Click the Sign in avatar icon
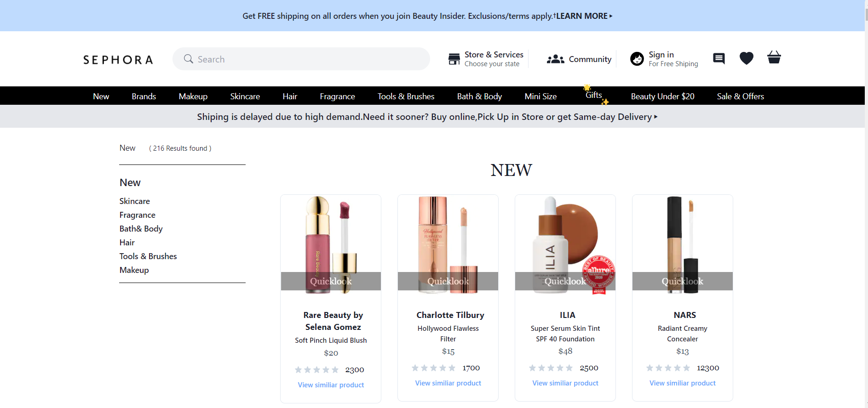 [637, 59]
